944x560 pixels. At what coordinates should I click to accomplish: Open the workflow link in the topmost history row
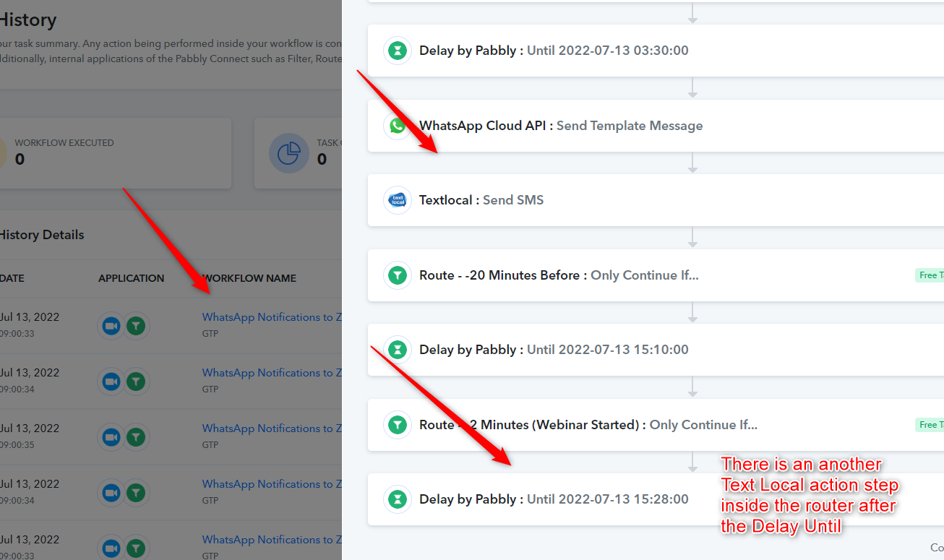tap(272, 317)
